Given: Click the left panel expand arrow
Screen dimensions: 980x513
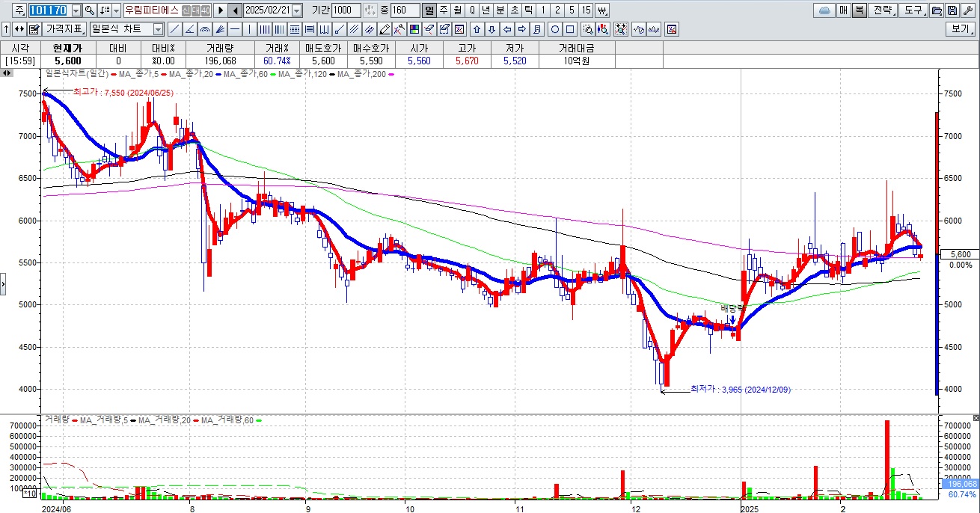Looking at the screenshot, I should coord(3,283).
